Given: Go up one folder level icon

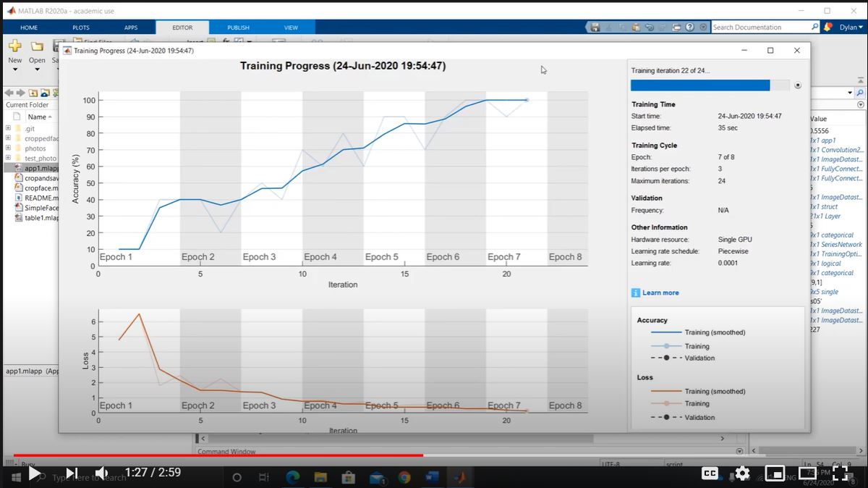Looking at the screenshot, I should tap(33, 93).
